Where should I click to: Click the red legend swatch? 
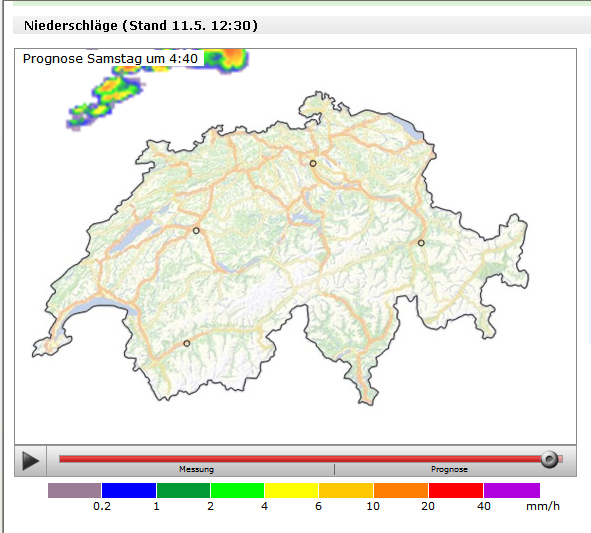456,490
